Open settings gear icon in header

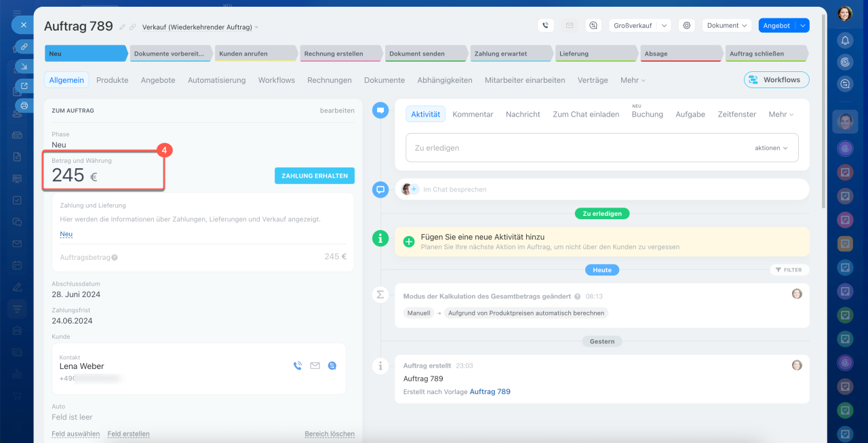pos(686,25)
